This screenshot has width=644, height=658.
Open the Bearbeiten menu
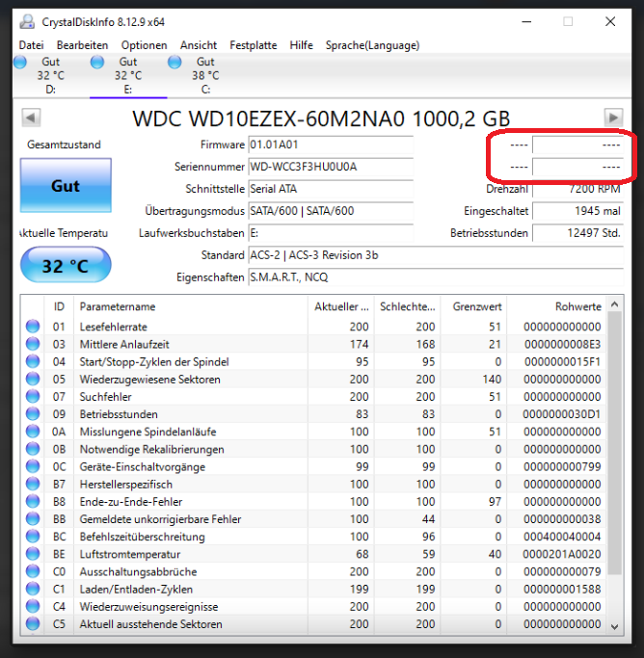82,45
